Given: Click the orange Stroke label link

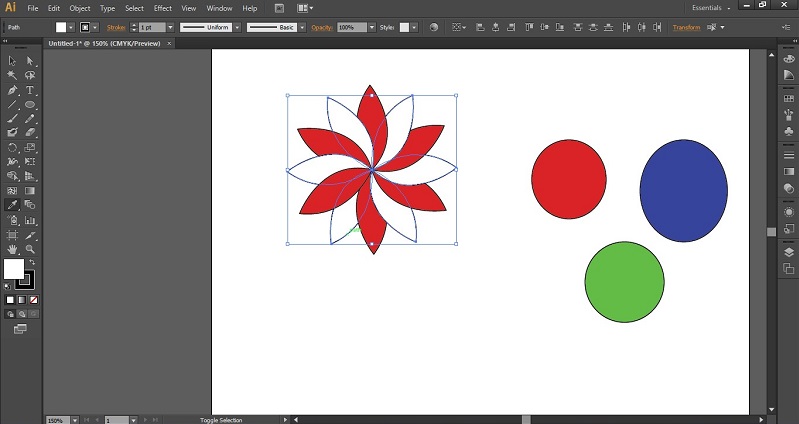Looking at the screenshot, I should pos(117,28).
